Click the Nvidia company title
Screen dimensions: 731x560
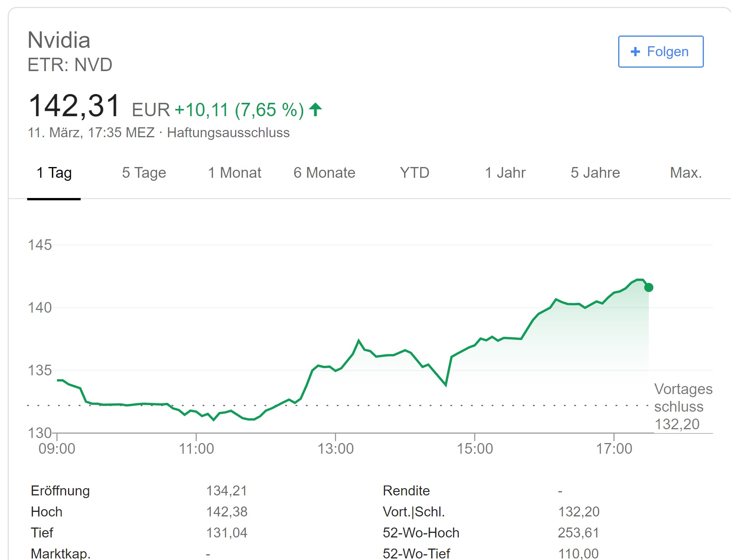click(x=59, y=40)
